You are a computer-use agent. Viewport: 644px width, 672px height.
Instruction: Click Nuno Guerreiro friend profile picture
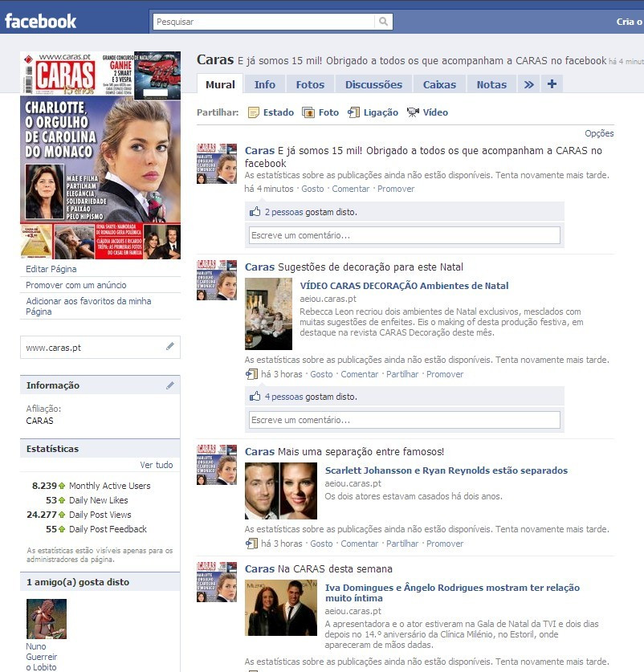pyautogui.click(x=47, y=619)
